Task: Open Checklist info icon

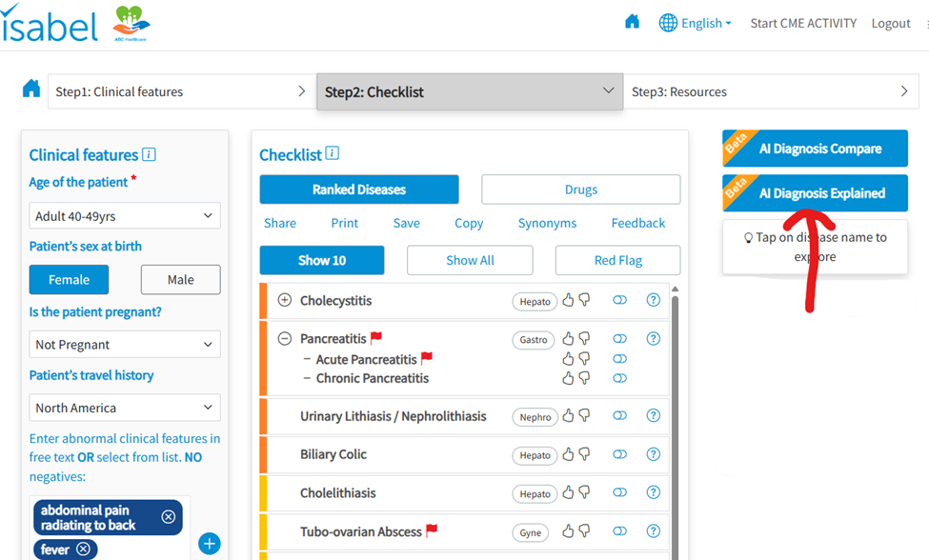Action: tap(333, 153)
